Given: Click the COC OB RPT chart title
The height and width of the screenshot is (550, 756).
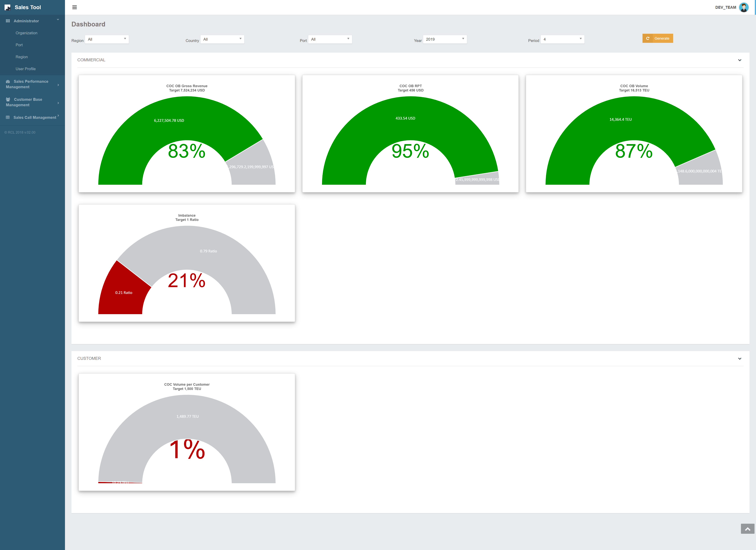Looking at the screenshot, I should 411,86.
